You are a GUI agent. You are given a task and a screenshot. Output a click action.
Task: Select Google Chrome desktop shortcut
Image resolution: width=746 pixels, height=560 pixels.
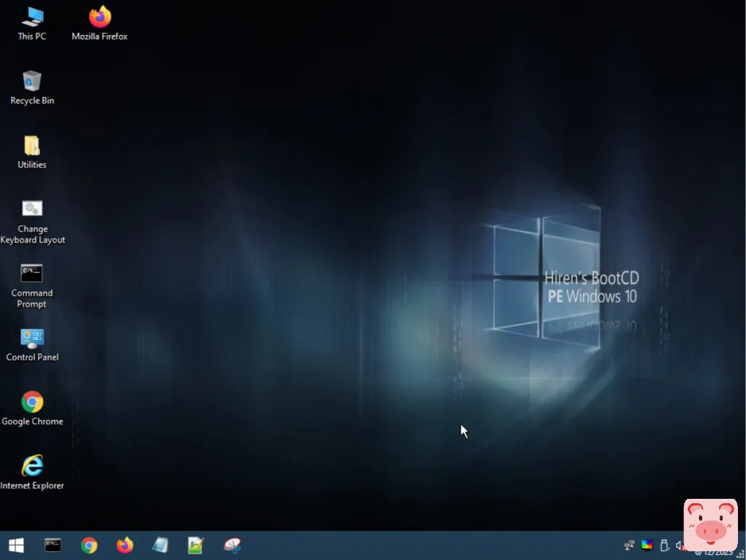coord(32,409)
